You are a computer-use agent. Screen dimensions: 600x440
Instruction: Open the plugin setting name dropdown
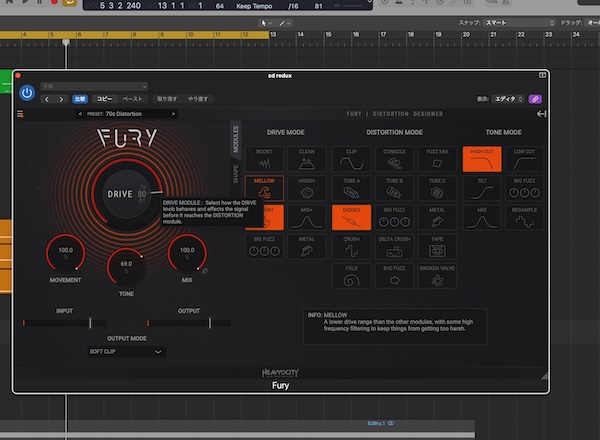(94, 86)
